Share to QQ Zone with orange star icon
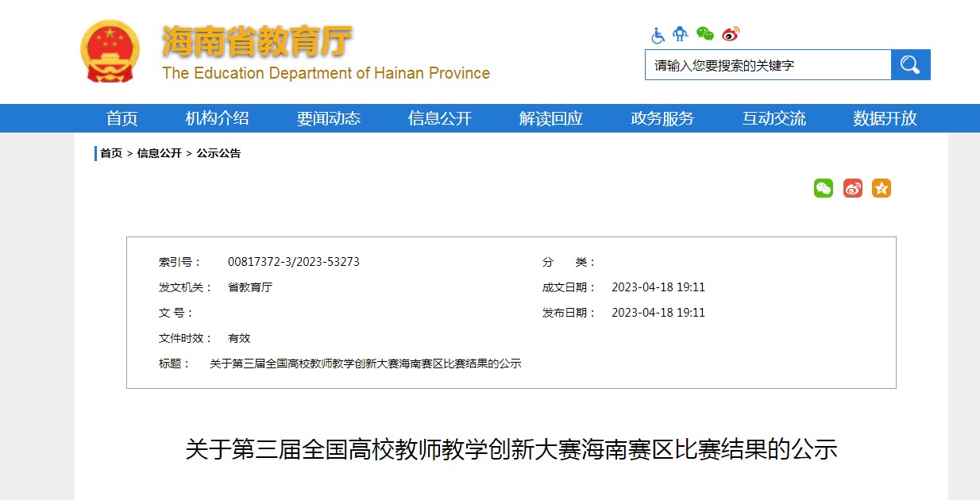 point(881,188)
